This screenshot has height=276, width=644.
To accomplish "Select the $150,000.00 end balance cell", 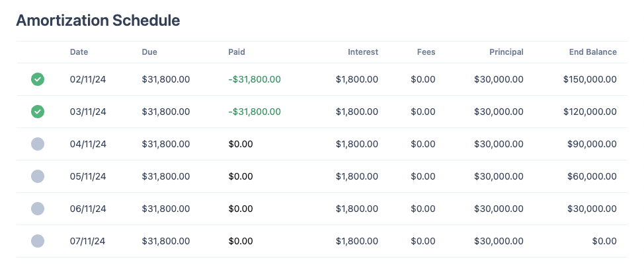I will tap(590, 79).
